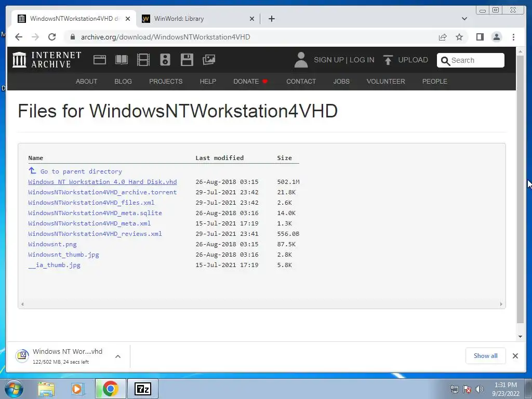Open the Windowsnt.png file link
This screenshot has height=399, width=532.
tap(52, 244)
